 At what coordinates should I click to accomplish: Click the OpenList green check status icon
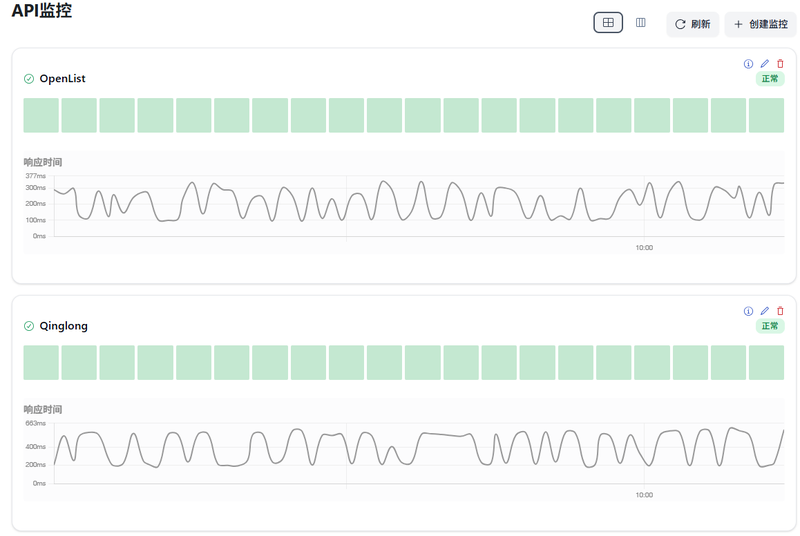pos(29,79)
